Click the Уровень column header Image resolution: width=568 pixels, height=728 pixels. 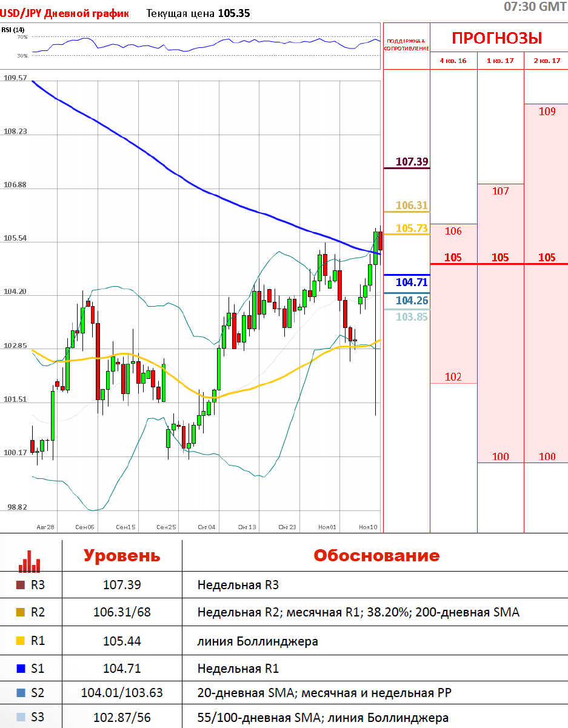click(122, 556)
